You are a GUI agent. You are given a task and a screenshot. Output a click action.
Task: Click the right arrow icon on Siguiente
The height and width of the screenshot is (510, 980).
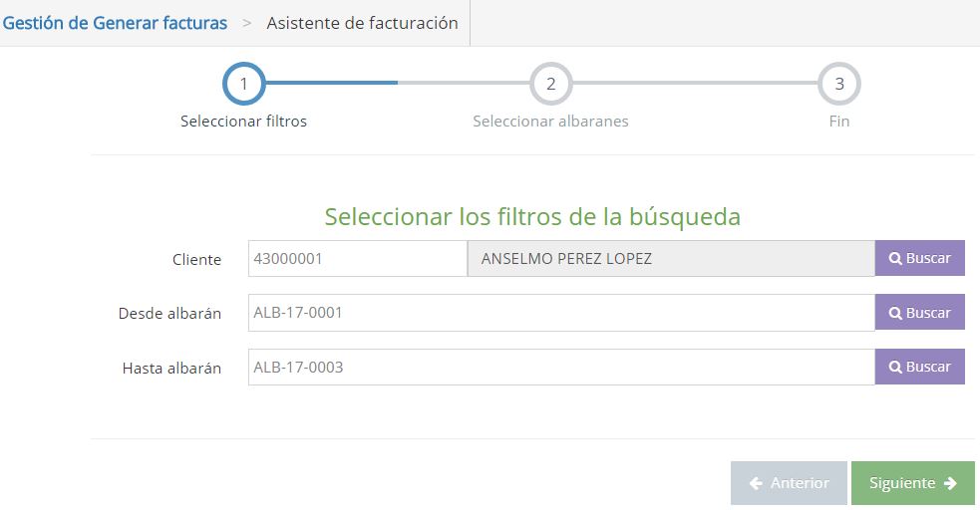tap(951, 483)
